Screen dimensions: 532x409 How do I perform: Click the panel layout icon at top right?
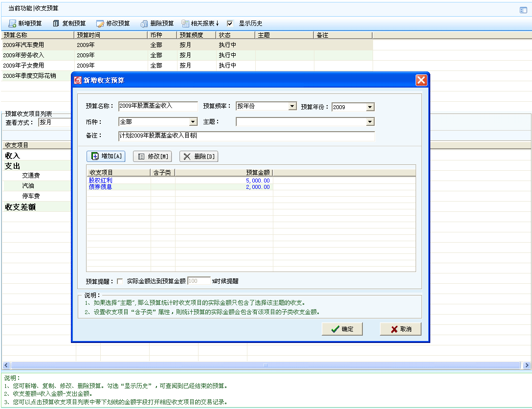523,10
